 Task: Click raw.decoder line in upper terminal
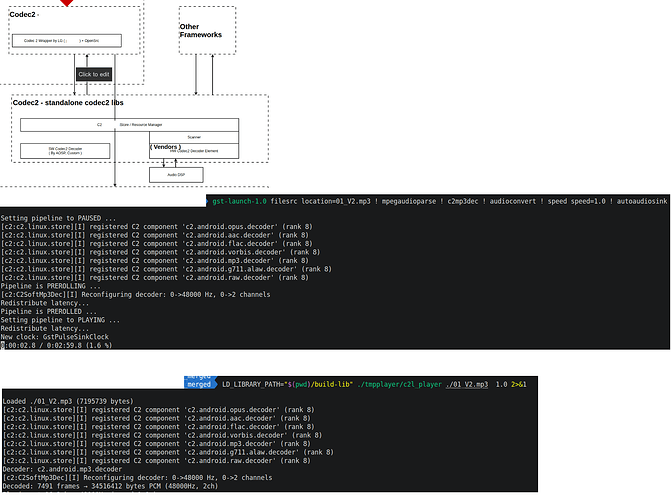pyautogui.click(x=154, y=278)
